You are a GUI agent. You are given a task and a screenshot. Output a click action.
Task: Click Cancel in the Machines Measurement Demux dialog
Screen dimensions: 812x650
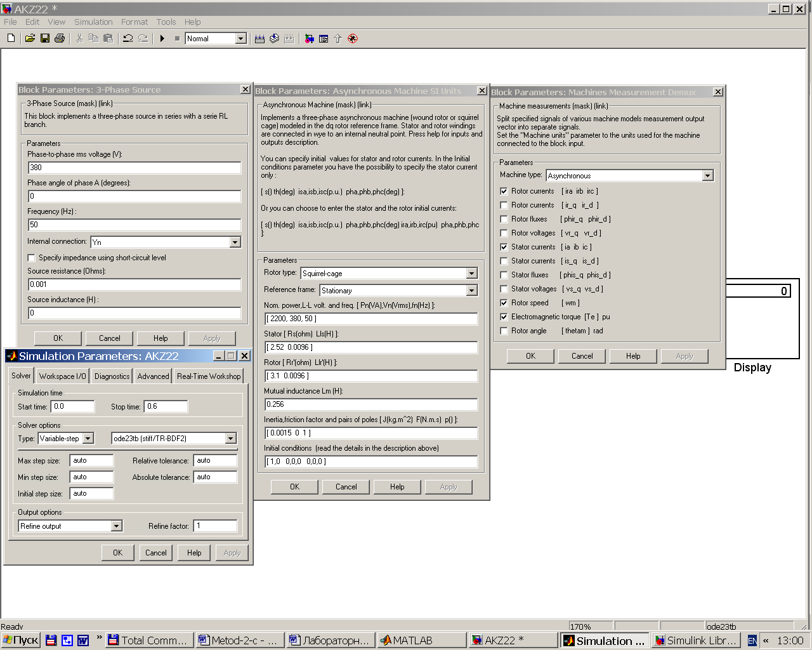582,356
